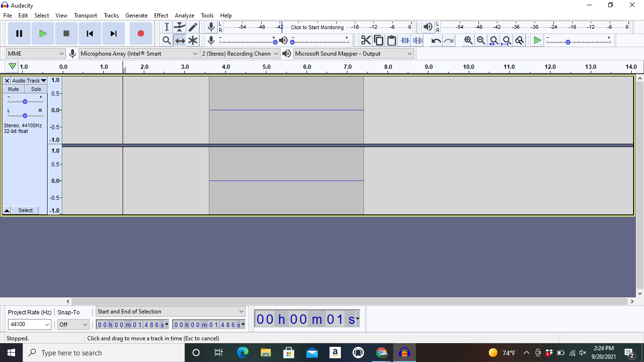The height and width of the screenshot is (362, 644).
Task: Silence the selected audio
Action: point(417,40)
